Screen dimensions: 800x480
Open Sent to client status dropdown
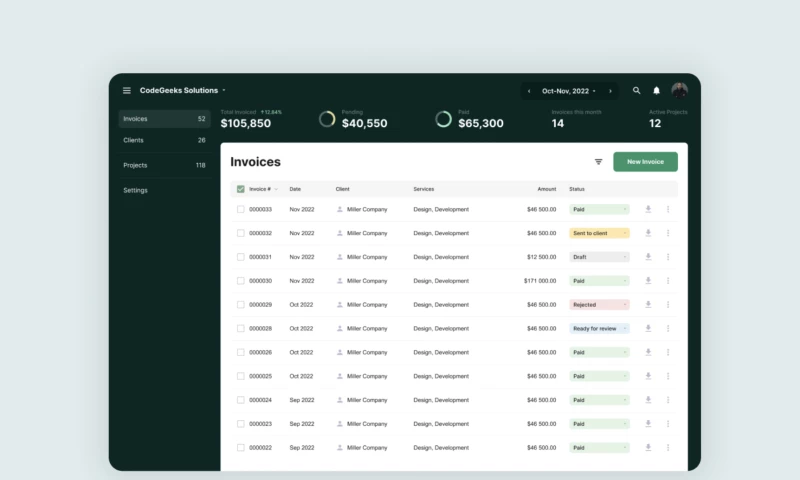pos(599,233)
